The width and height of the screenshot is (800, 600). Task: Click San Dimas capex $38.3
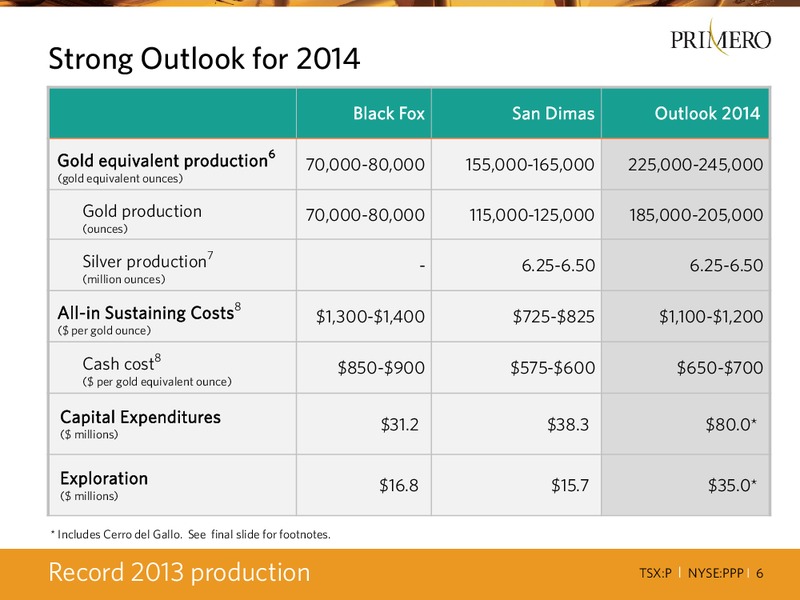[568, 424]
